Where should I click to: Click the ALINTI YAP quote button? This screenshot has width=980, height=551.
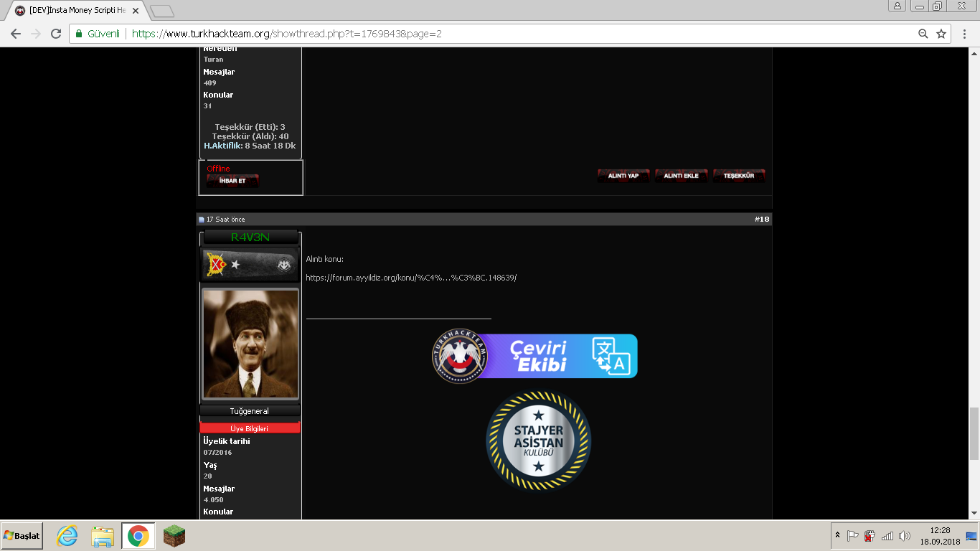(623, 176)
